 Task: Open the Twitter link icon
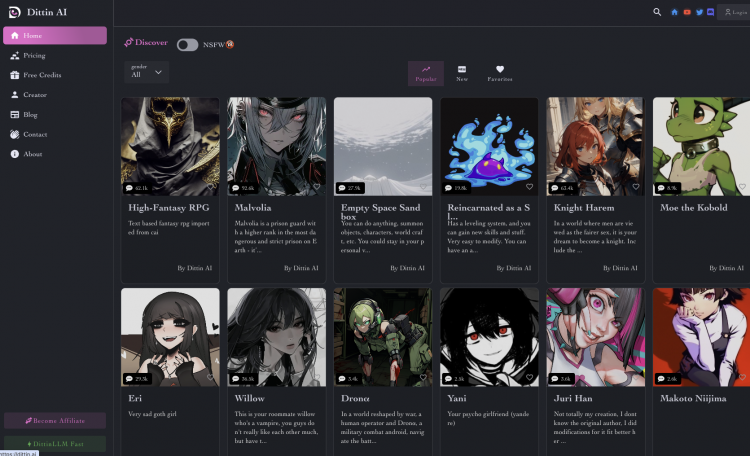(699, 12)
